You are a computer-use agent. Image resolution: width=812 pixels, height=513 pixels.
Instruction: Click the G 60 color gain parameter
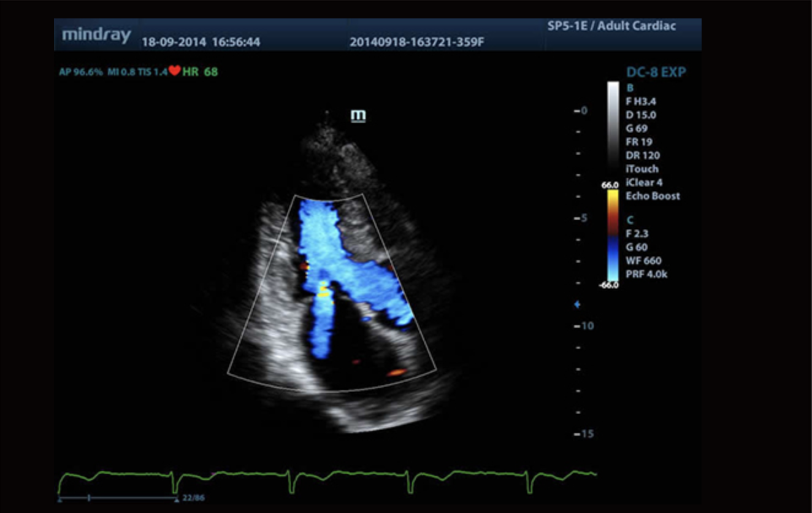(x=637, y=247)
